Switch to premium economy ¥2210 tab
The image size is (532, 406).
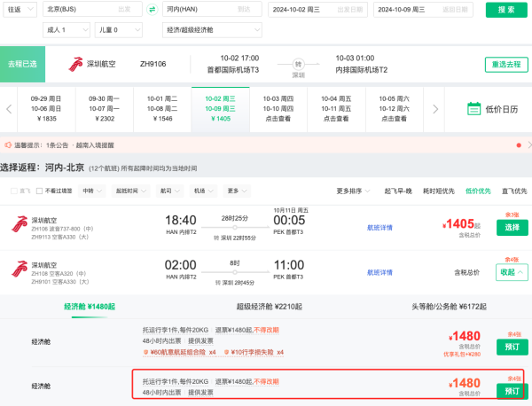(269, 307)
